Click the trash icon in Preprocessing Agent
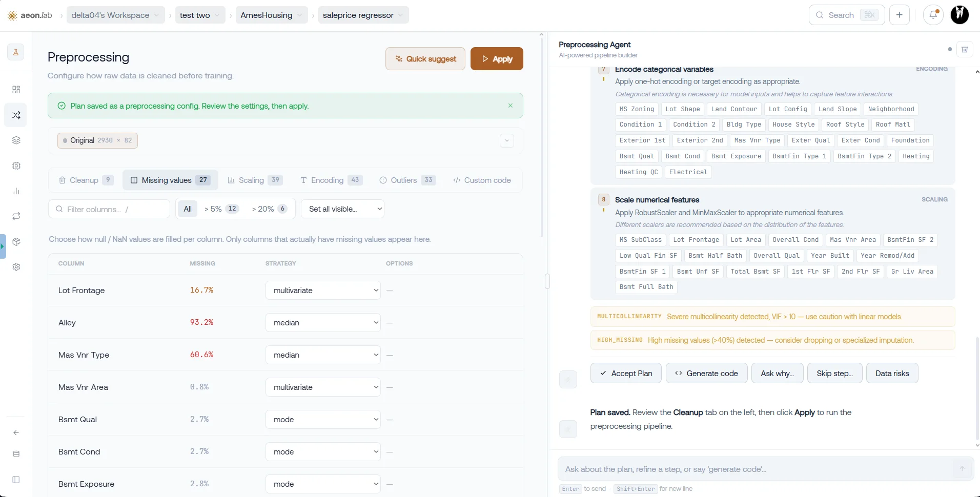980x497 pixels. click(x=965, y=50)
